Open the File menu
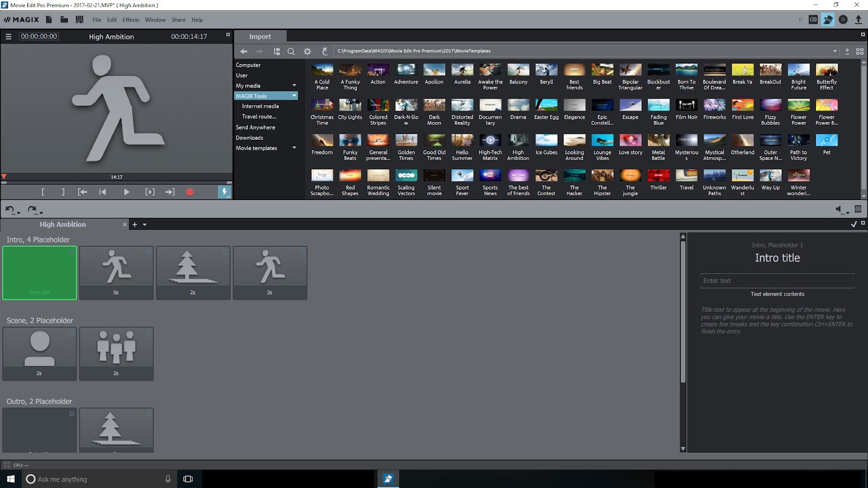 coord(97,20)
